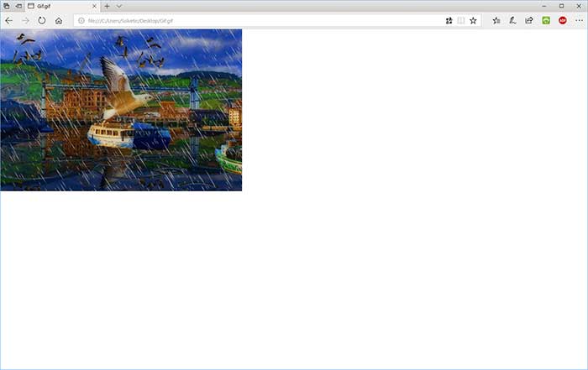Toggle reading view
The image size is (588, 370).
tap(461, 21)
